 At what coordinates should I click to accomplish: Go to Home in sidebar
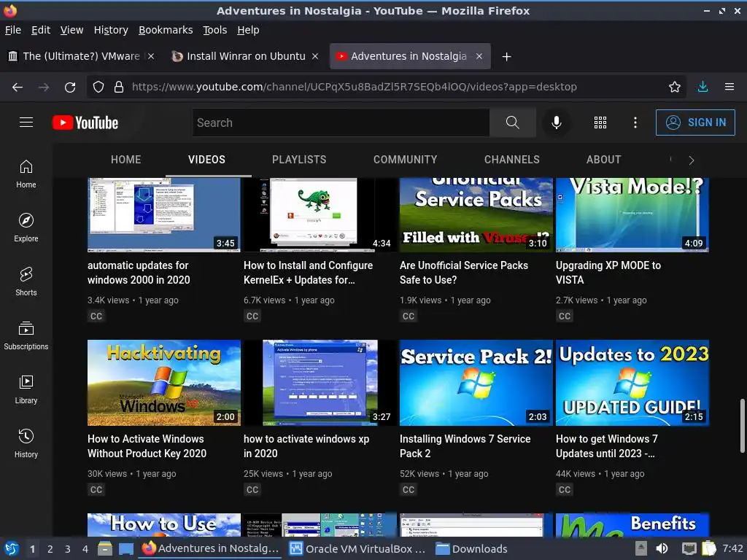click(x=26, y=174)
